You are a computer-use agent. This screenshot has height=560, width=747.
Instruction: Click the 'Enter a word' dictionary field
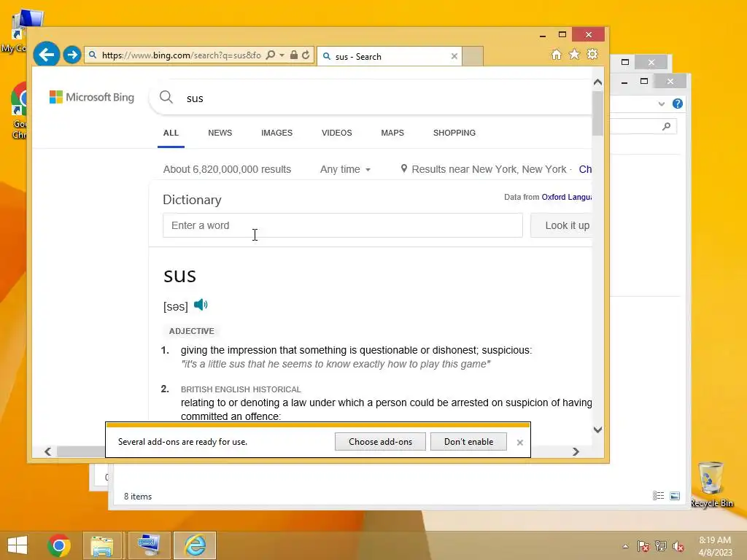(x=343, y=225)
